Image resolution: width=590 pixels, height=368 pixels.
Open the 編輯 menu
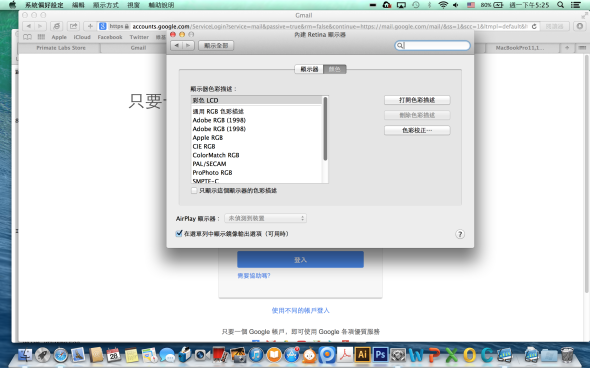click(78, 5)
